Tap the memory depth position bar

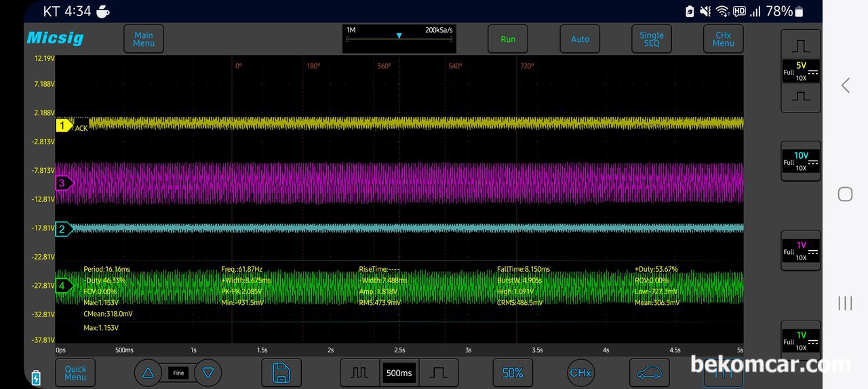tap(399, 39)
